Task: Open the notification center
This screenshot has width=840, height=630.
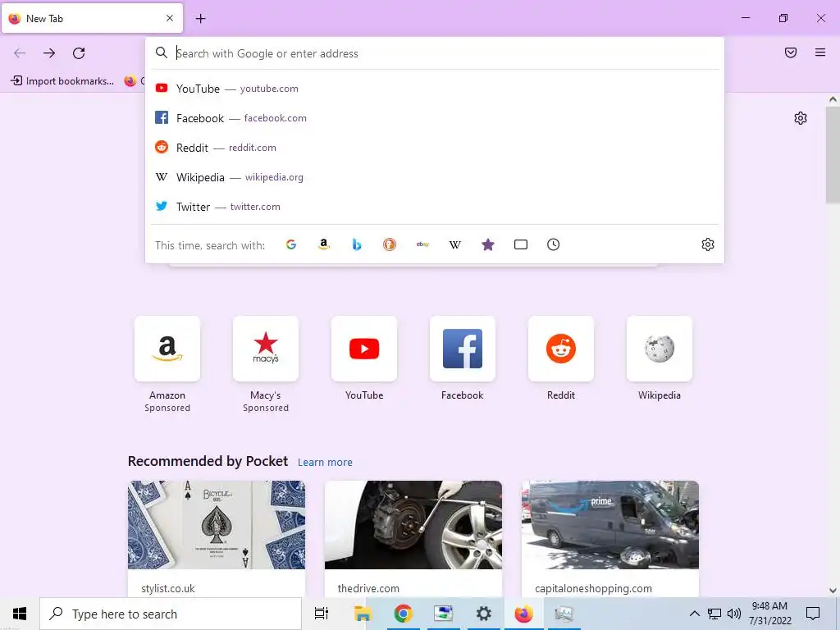Action: pyautogui.click(x=813, y=614)
